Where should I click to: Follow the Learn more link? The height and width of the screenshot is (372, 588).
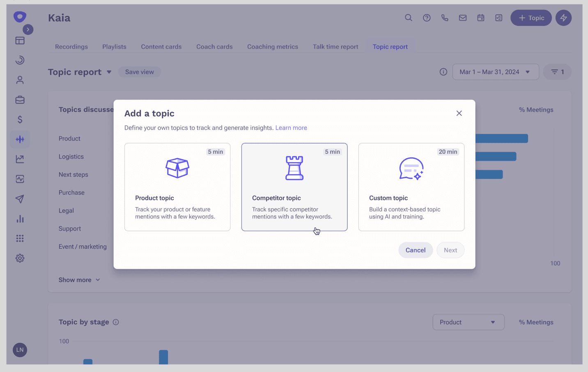291,128
